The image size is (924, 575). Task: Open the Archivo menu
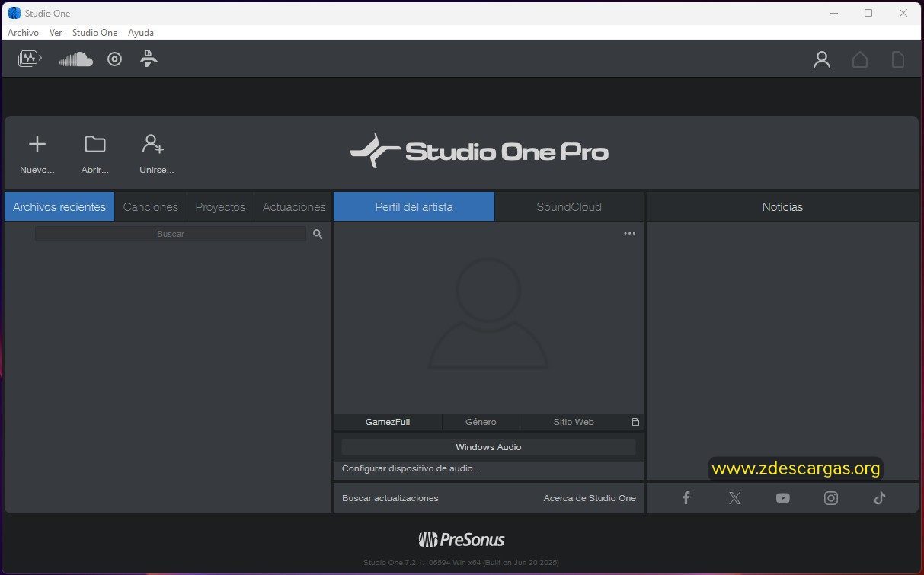coord(23,33)
